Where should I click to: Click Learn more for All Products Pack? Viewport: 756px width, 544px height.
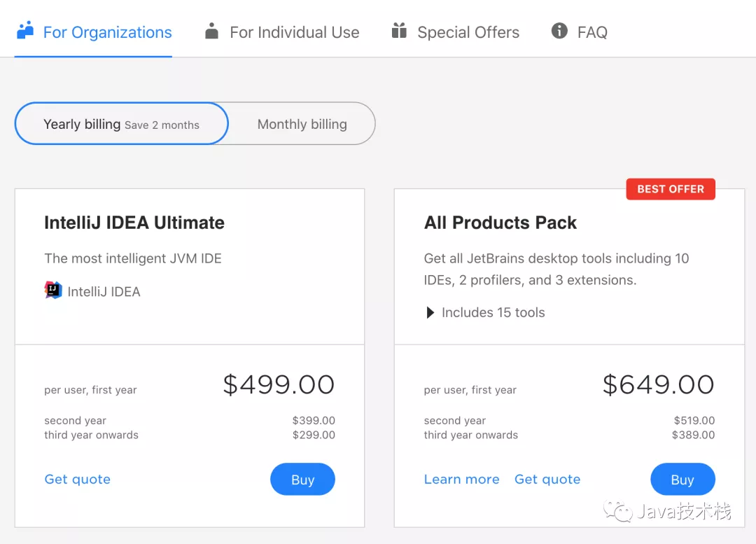461,479
